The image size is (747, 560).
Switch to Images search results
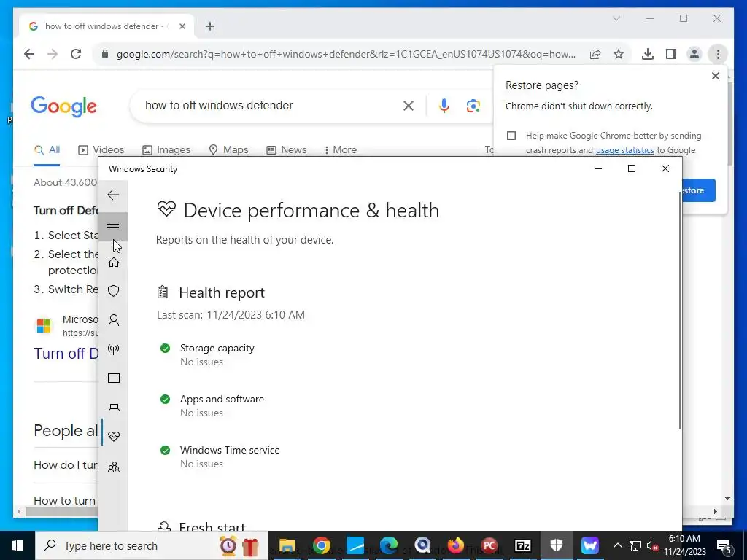[x=166, y=150]
